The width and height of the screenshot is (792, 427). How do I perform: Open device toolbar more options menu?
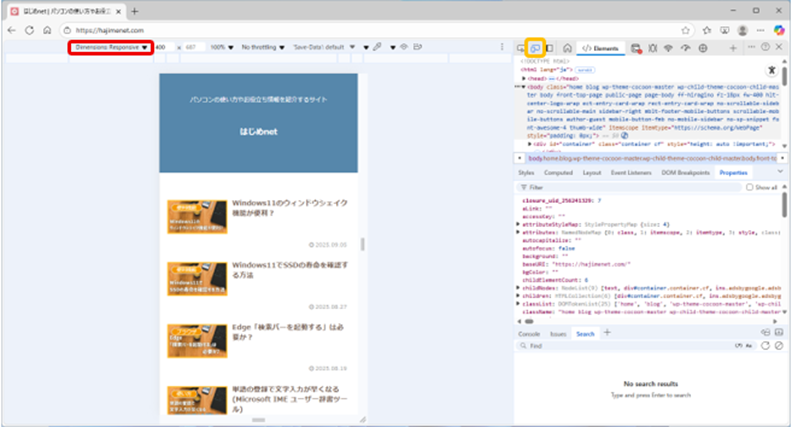pyautogui.click(x=502, y=47)
